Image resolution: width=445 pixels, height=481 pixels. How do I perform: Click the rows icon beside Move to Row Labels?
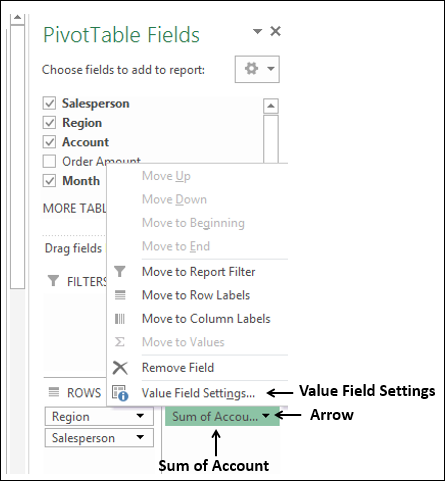(120, 295)
